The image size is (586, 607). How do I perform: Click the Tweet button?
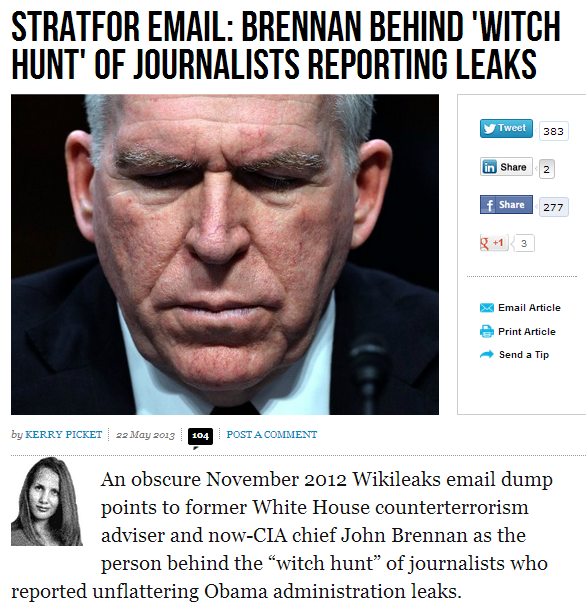[506, 128]
